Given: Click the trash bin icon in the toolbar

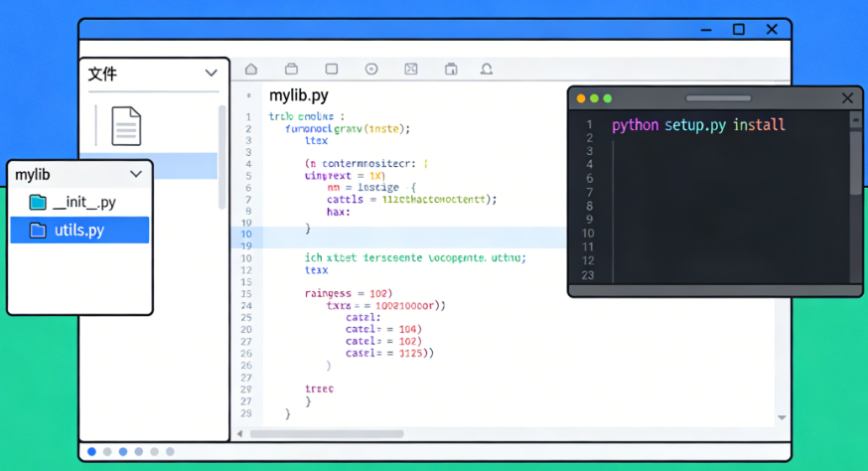Looking at the screenshot, I should 451,69.
